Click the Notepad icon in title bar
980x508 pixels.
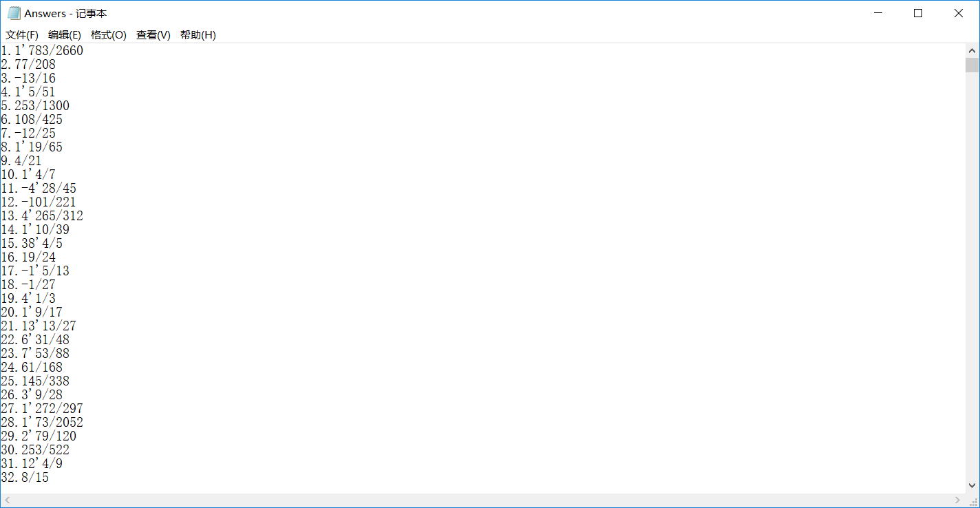click(x=14, y=13)
